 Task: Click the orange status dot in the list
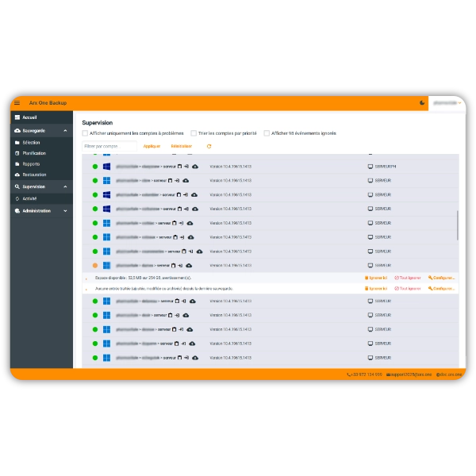point(95,265)
